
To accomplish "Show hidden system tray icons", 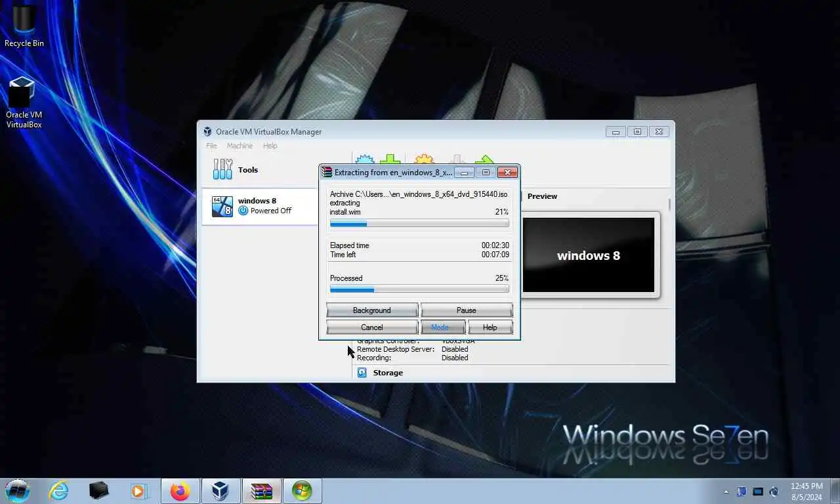I will tap(726, 492).
